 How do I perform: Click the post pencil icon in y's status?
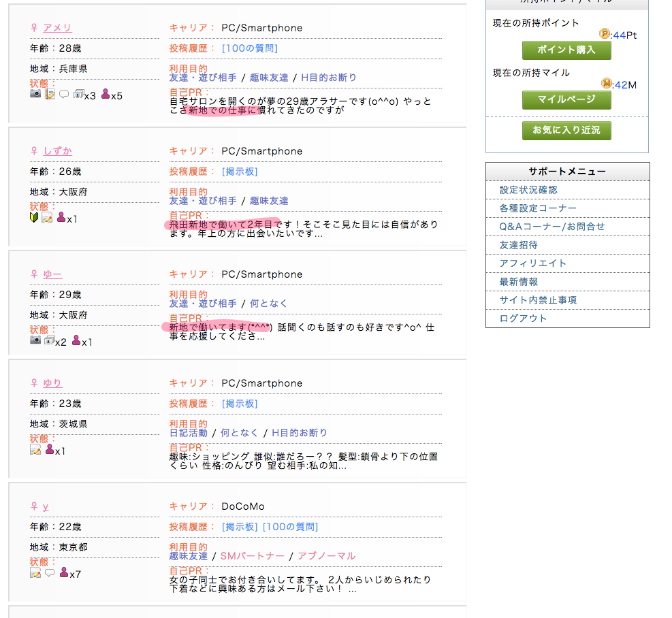pos(35,572)
